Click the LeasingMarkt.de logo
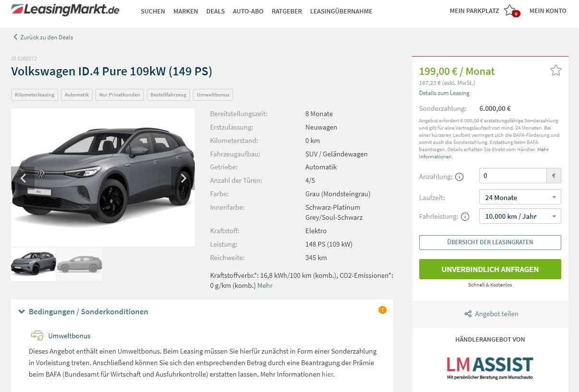Viewport: 579px width, 392px height. pyautogui.click(x=65, y=9)
